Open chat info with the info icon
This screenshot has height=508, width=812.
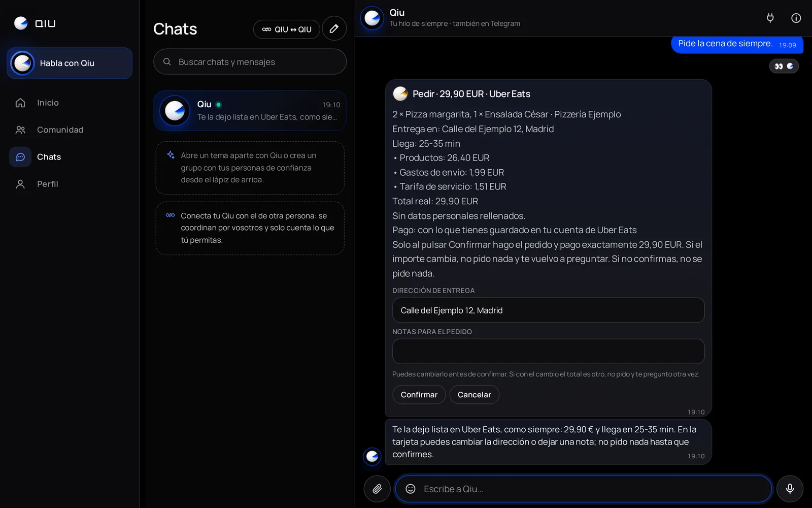(796, 18)
